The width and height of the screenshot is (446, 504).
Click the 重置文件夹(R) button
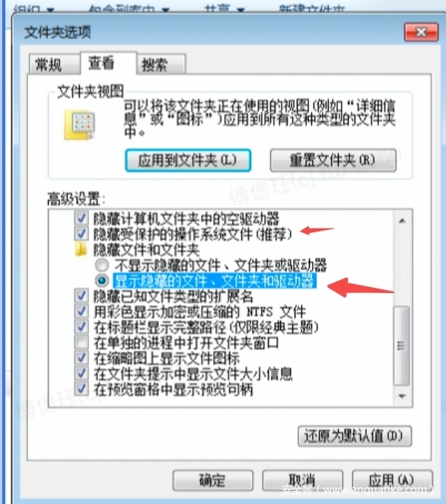333,160
